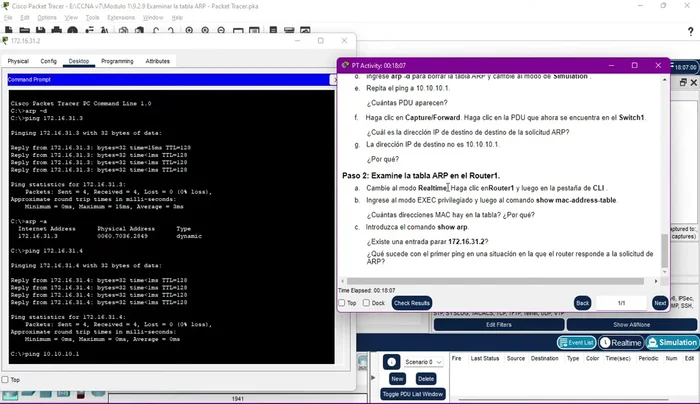Open the Options menu

(x=47, y=17)
